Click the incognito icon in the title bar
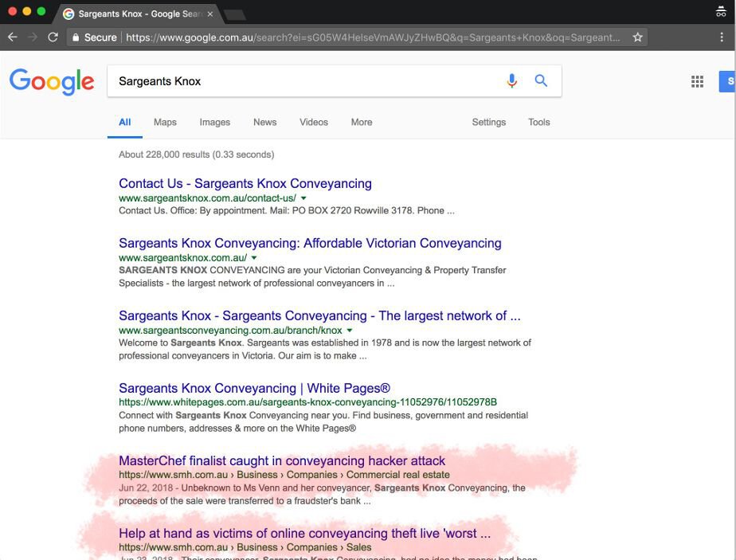Viewport: 736px width, 560px height. [x=721, y=11]
